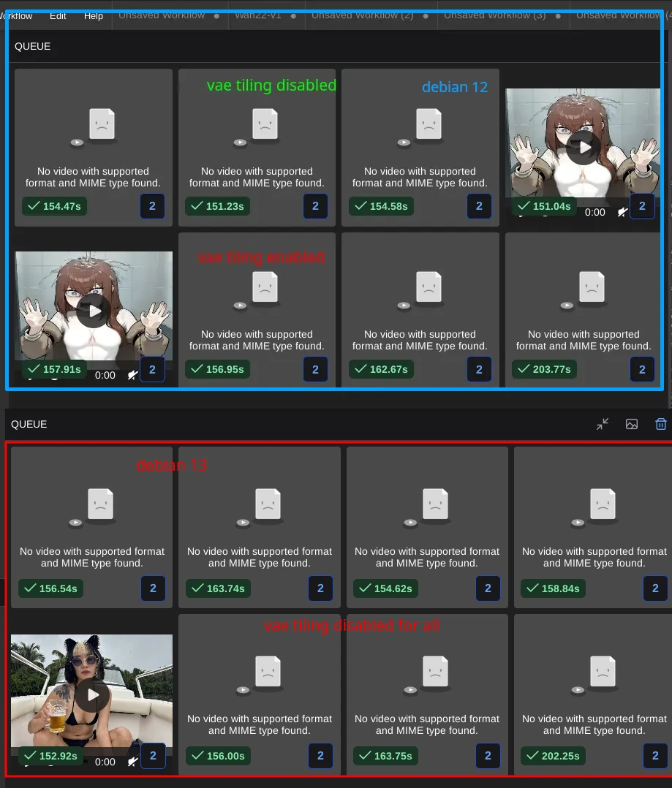This screenshot has height=788, width=672.
Task: Click the collapse queue view icon
Action: pos(602,424)
